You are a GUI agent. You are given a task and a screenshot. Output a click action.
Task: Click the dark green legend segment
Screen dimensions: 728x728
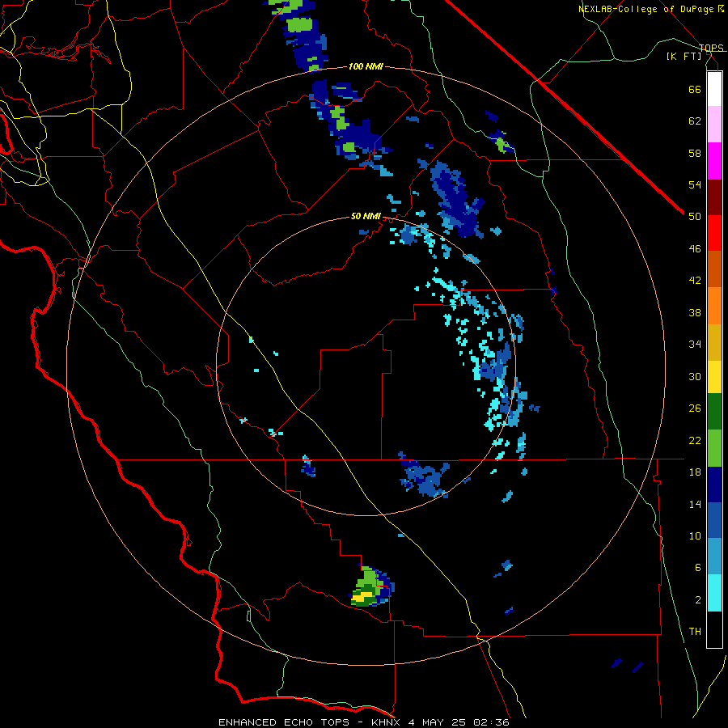[714, 412]
